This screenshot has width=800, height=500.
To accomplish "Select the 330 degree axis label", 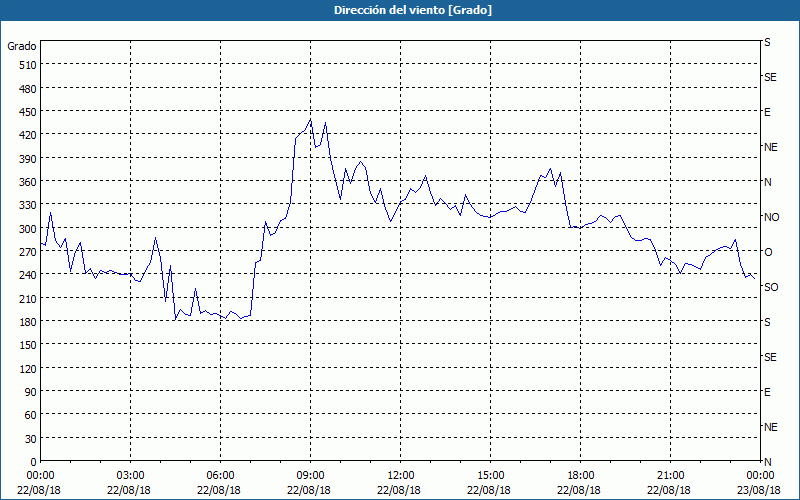I will coord(28,205).
